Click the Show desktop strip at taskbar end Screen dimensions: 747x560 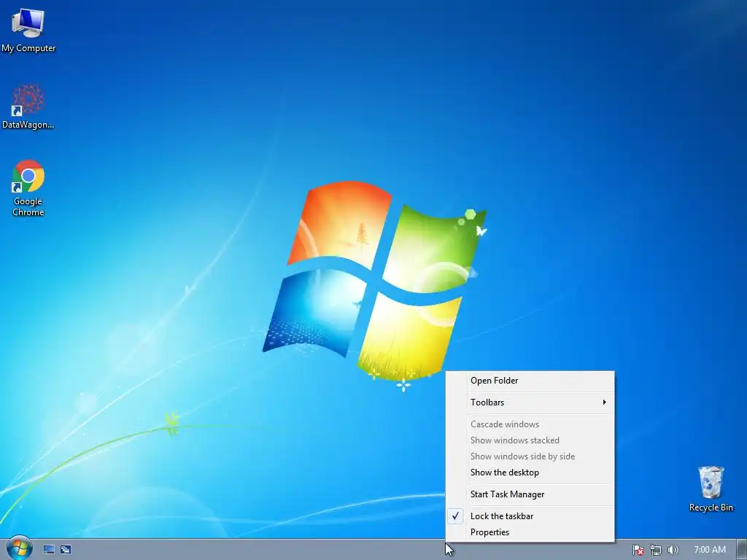[x=742, y=550]
